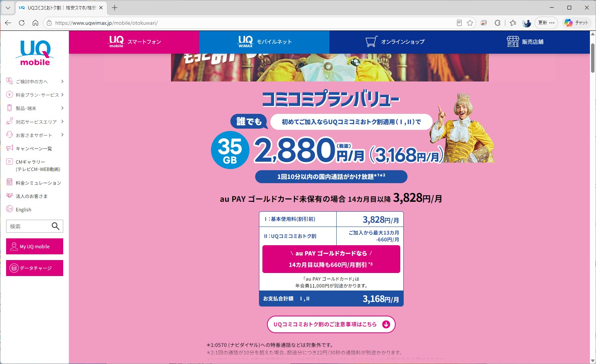Open 対応サービスエリア sidebar menu
The image size is (596, 364).
(x=36, y=122)
